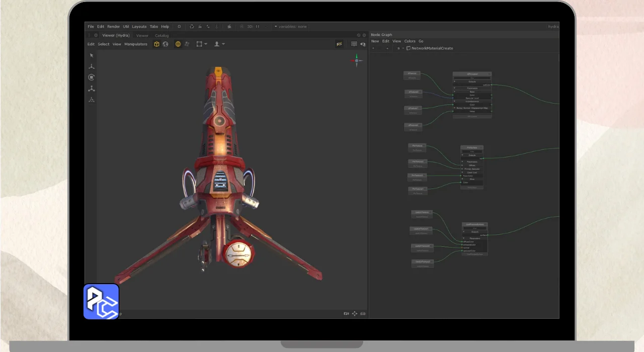The width and height of the screenshot is (644, 352).
Task: Click the NetworkMaterialCreate breadcrumb
Action: [432, 48]
